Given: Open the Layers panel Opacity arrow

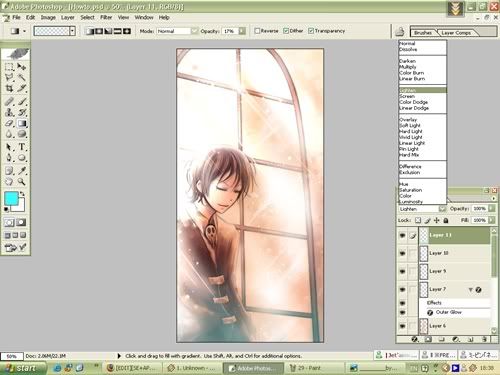Looking at the screenshot, I should [x=491, y=209].
